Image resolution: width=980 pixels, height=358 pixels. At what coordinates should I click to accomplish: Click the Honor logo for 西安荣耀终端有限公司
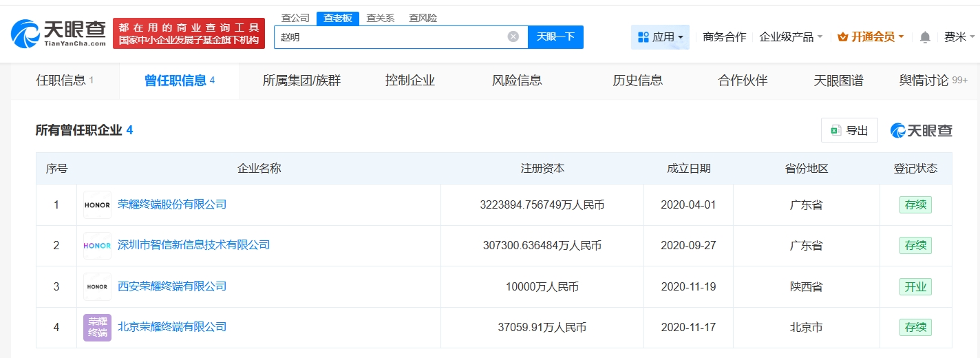click(x=97, y=286)
